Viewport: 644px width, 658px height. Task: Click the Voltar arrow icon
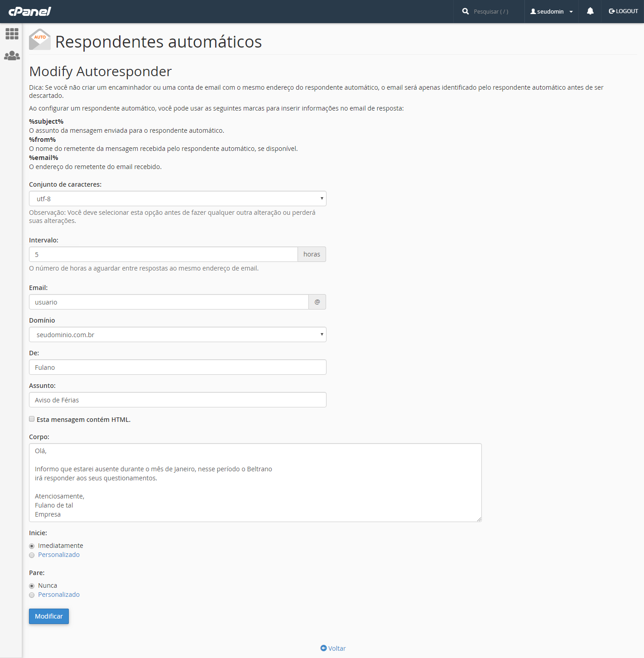(x=323, y=648)
